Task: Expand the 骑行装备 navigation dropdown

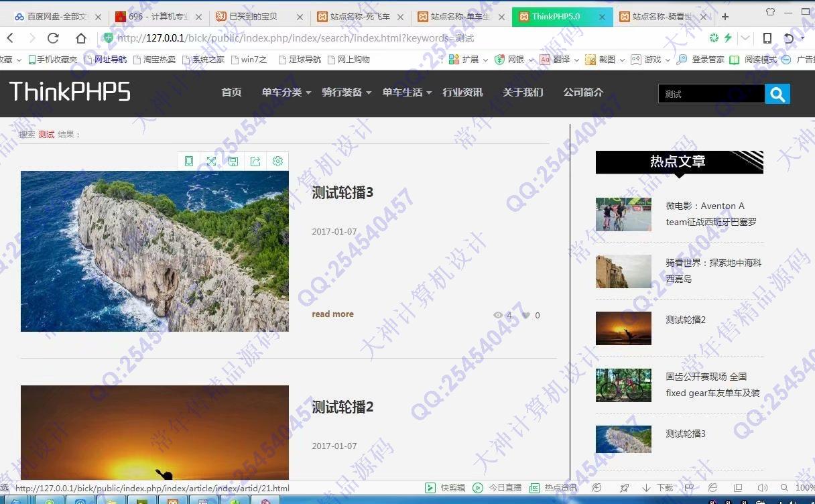Action: [346, 92]
